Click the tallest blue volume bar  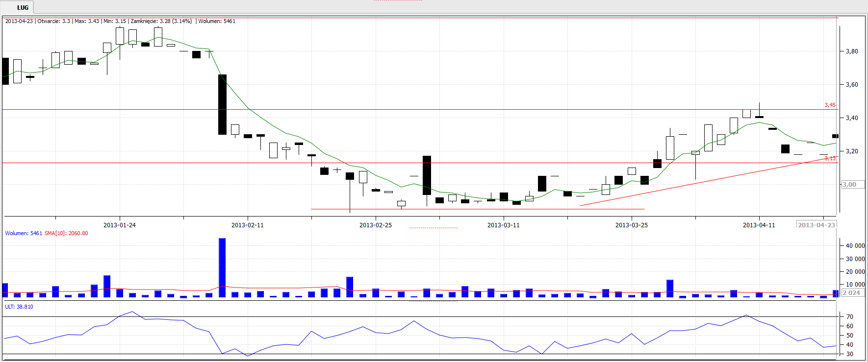[x=222, y=267]
